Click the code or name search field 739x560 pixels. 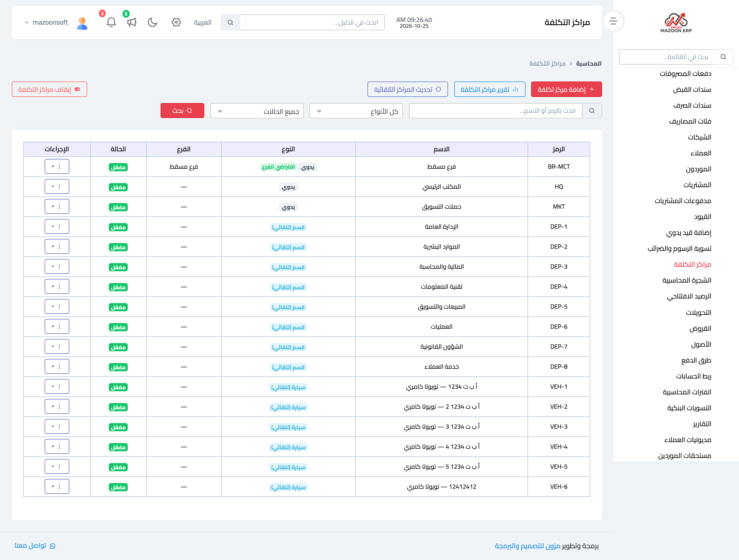point(495,111)
